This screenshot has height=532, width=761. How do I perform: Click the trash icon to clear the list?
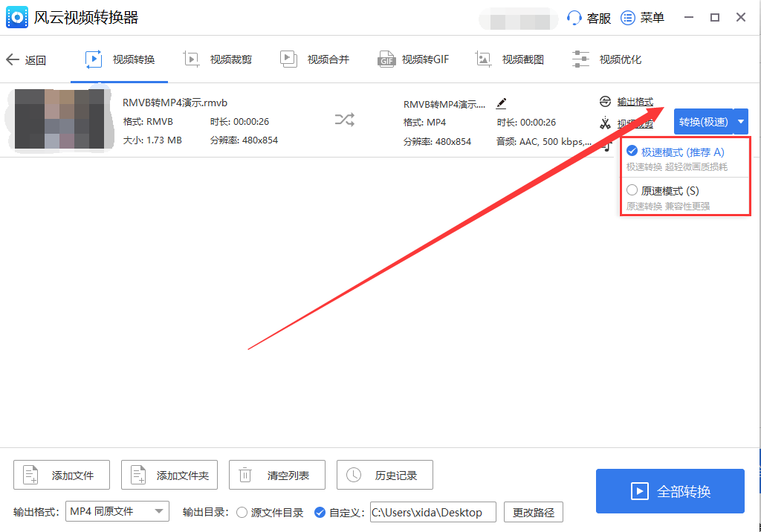(x=246, y=475)
